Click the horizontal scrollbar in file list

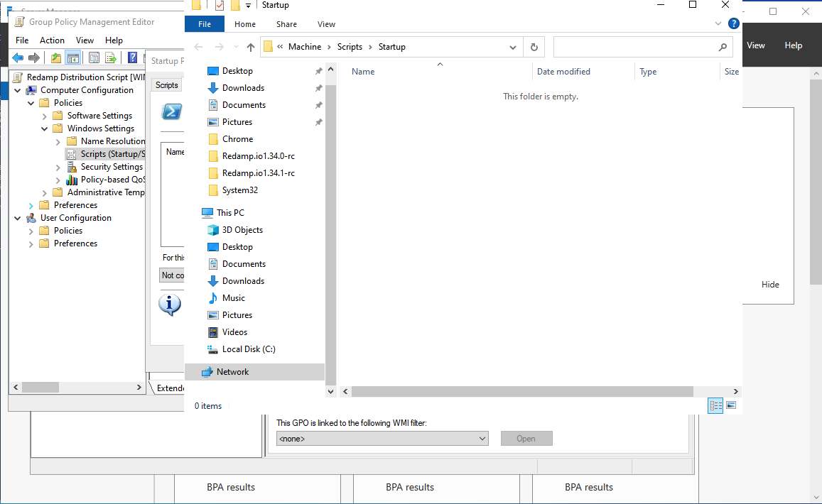pyautogui.click(x=521, y=391)
